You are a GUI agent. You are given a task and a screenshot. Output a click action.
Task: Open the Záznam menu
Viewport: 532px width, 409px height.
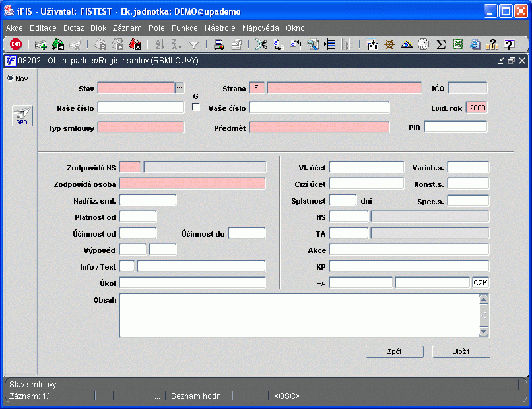pos(127,28)
